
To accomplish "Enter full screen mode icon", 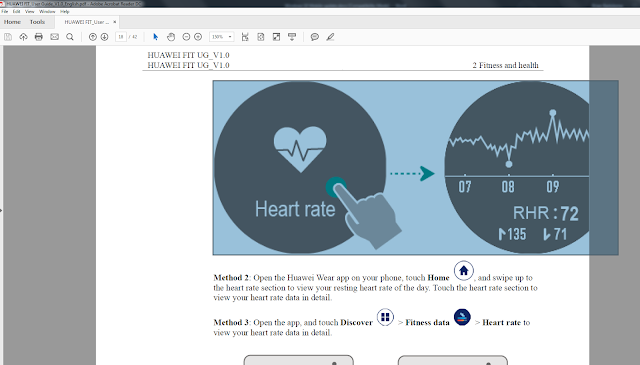I will pos(276,37).
